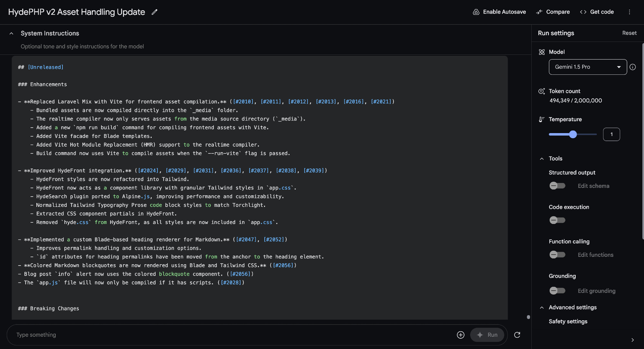This screenshot has width=644, height=349.
Task: Click Edit grounding link
Action: pyautogui.click(x=596, y=291)
